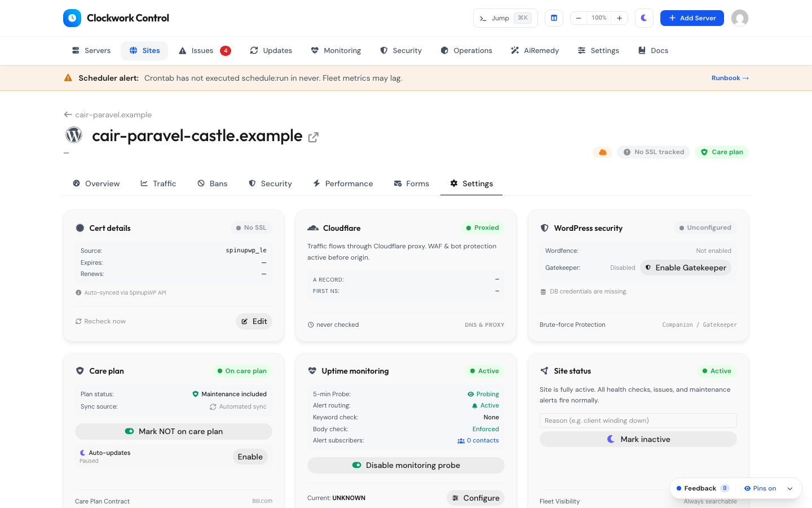Switch to the Forms tab
This screenshot has height=508, width=812.
(412, 183)
